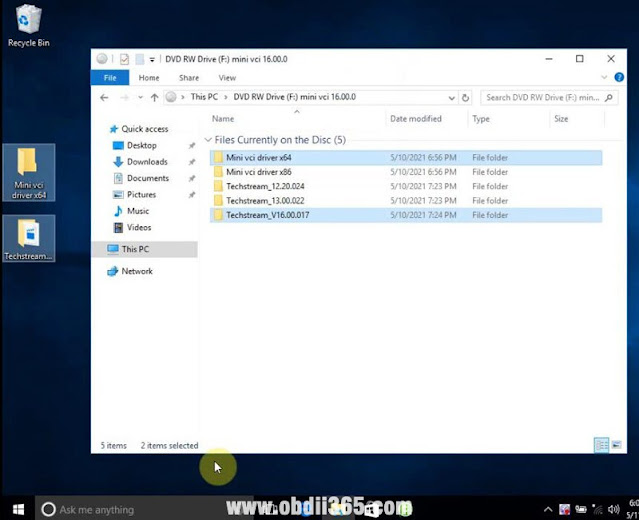Select the Techstream_13.00.022 folder
The width and height of the screenshot is (639, 520).
pos(406,201)
